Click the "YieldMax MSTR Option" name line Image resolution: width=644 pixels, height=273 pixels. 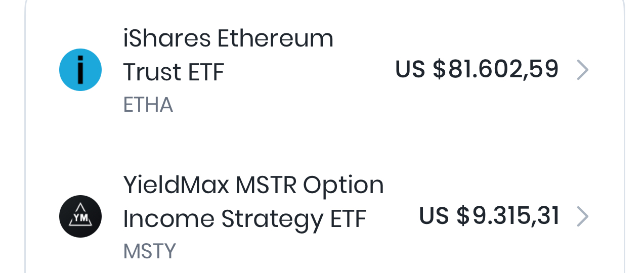[253, 185]
